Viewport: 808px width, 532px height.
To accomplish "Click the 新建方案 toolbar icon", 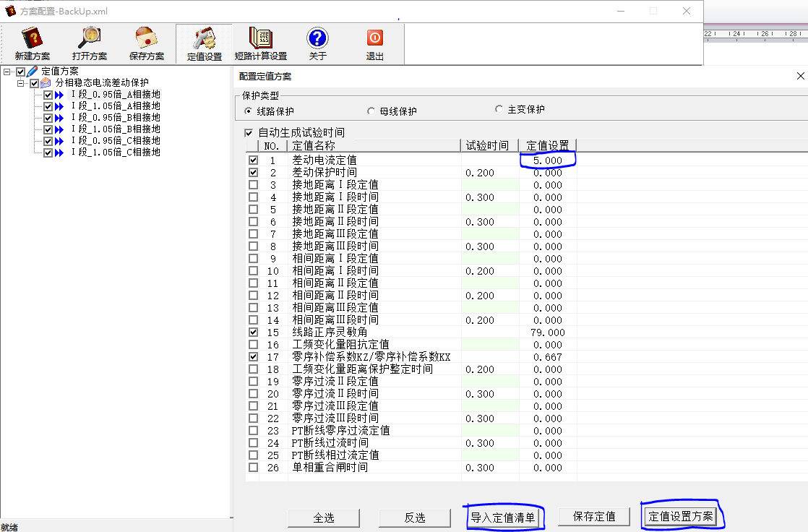I will coord(32,43).
